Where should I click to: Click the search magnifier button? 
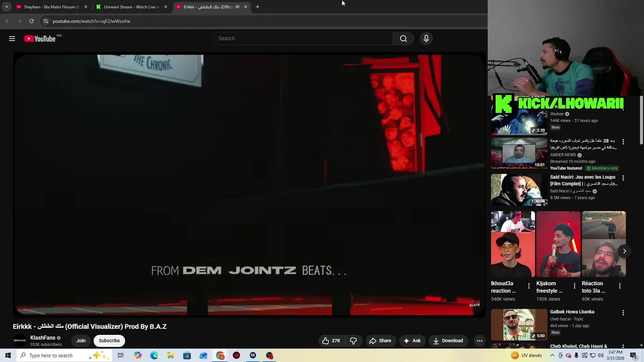pos(404,38)
